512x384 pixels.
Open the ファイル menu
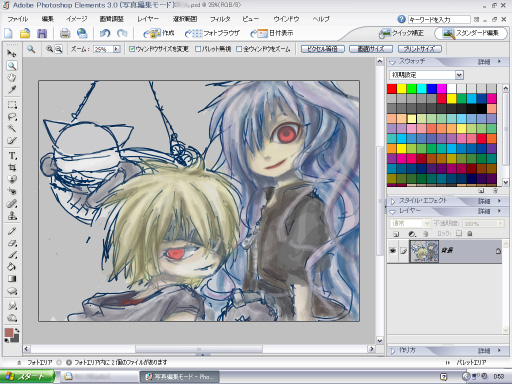[18, 19]
